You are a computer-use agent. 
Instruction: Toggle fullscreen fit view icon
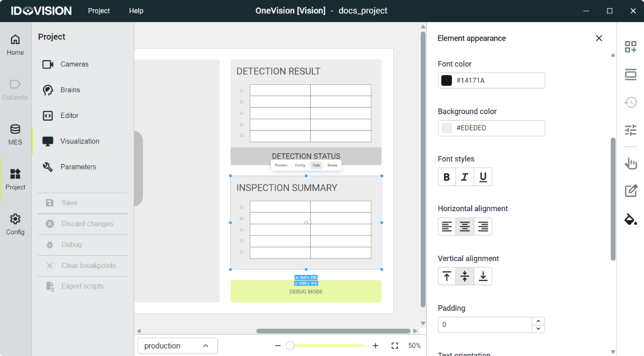pos(395,346)
